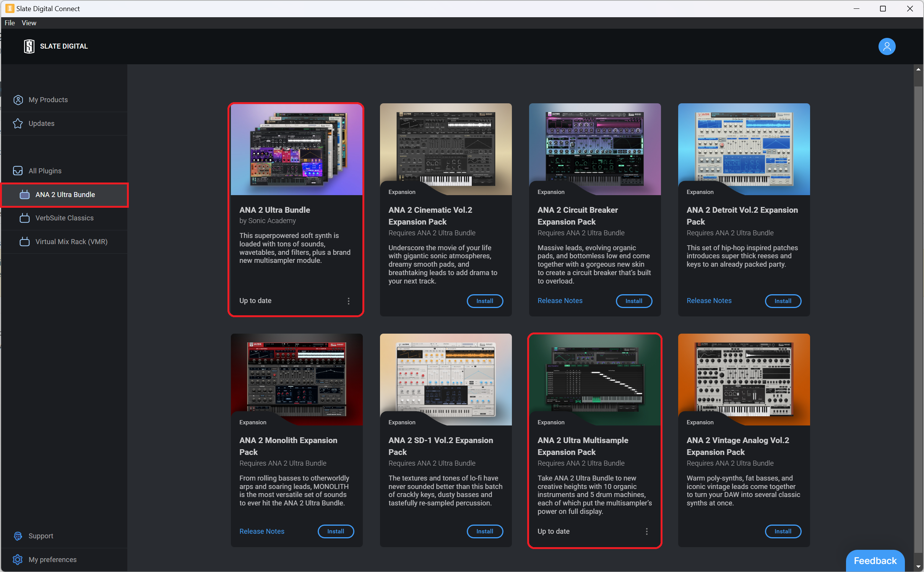Open the Feedback button
This screenshot has height=572, width=924.
(875, 561)
